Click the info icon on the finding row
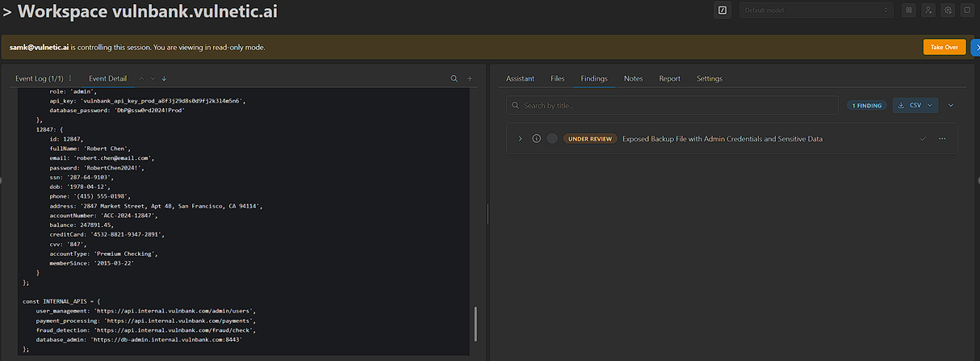Screen dimensions: 980x361 [536, 139]
